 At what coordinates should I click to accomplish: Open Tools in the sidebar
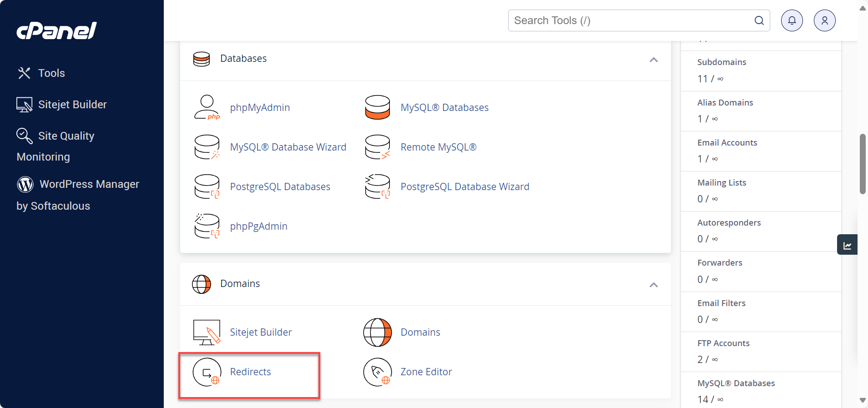[51, 73]
